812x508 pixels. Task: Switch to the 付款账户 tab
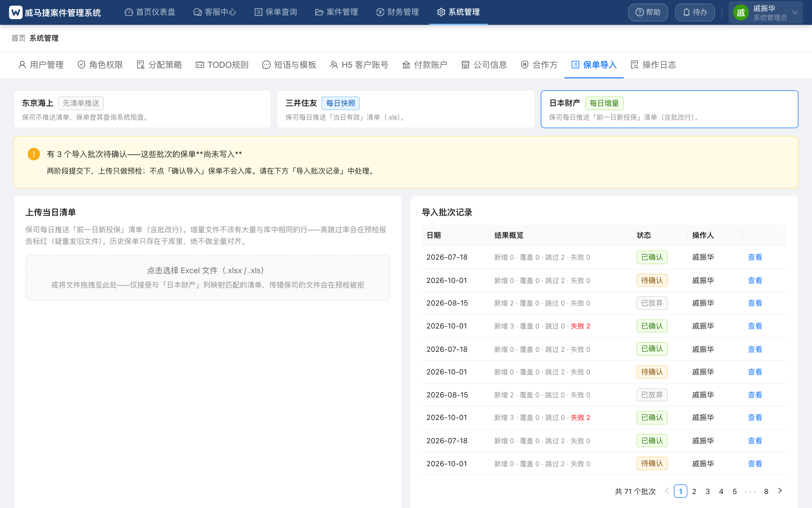425,65
